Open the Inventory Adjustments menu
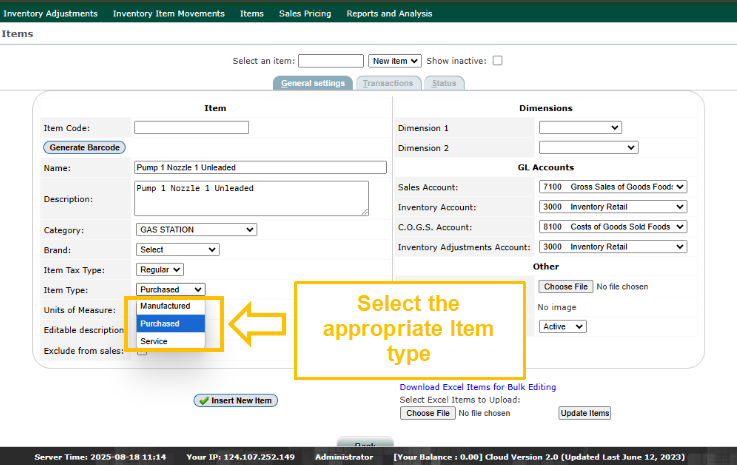Image resolution: width=737 pixels, height=465 pixels. click(50, 14)
